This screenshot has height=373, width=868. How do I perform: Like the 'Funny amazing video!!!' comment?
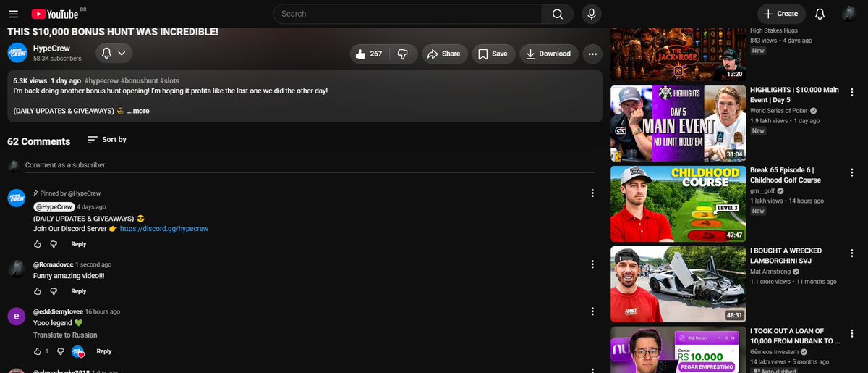38,291
